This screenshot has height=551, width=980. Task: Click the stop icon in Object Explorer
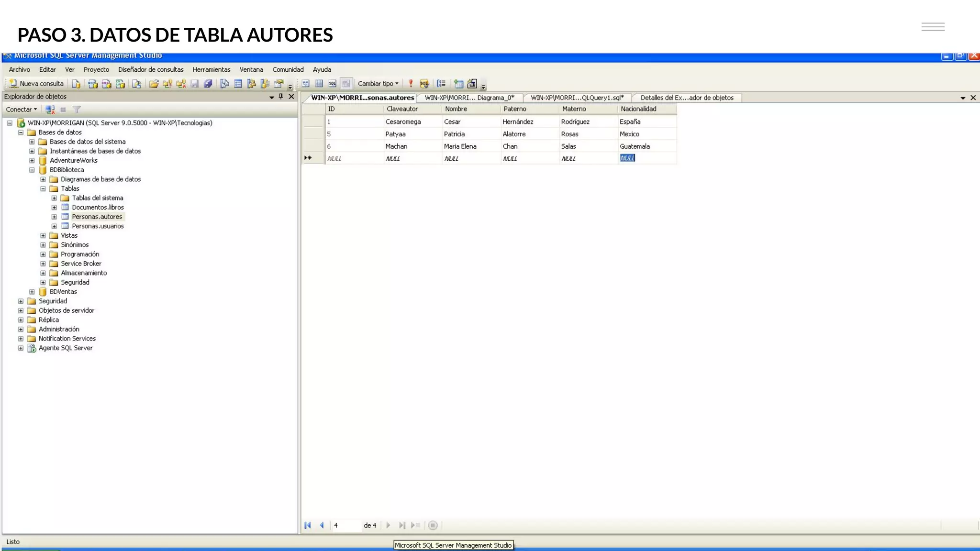click(63, 110)
